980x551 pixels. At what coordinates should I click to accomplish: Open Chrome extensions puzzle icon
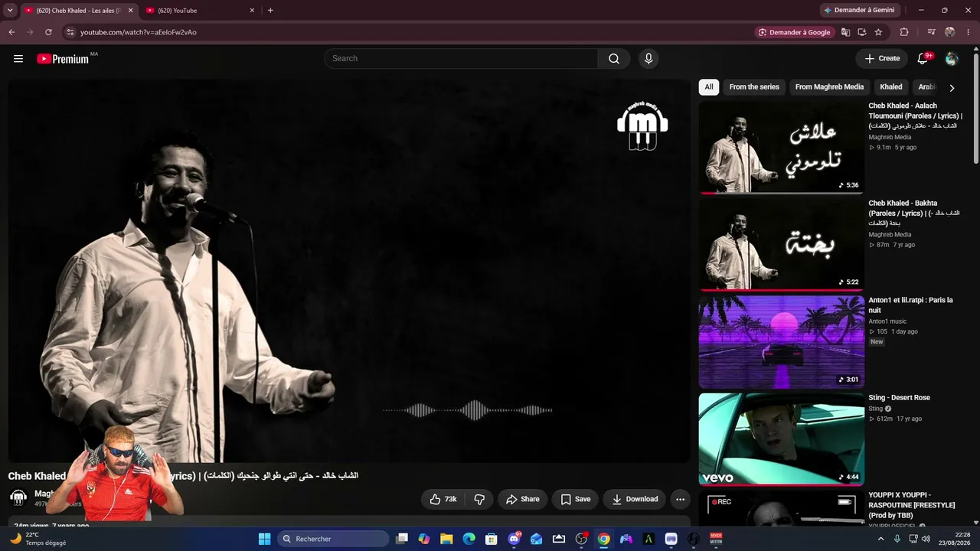904,32
